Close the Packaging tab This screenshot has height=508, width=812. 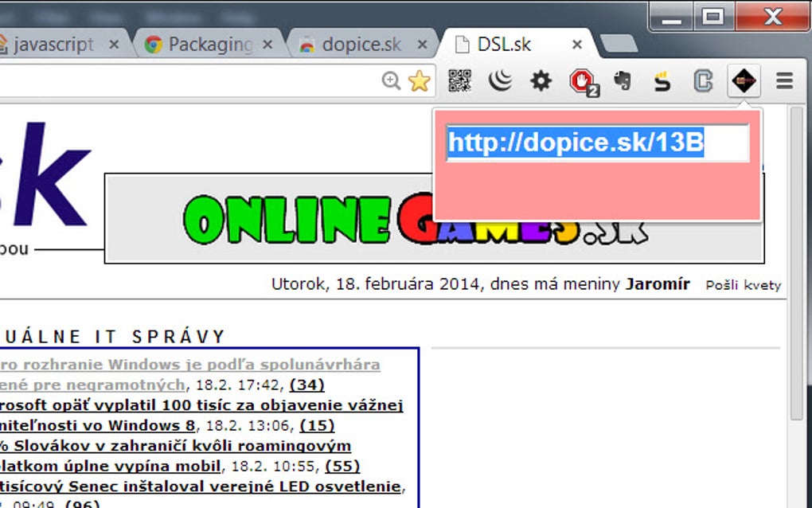(x=267, y=45)
